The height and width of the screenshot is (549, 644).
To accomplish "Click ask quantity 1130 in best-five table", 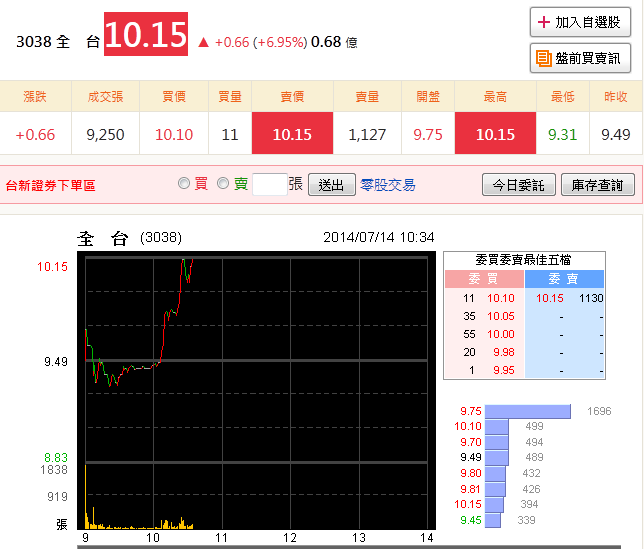I will [591, 298].
